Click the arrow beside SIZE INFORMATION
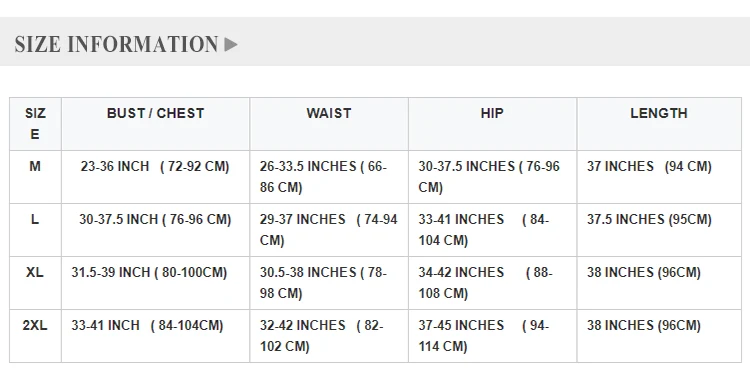750x388 pixels. [x=231, y=44]
